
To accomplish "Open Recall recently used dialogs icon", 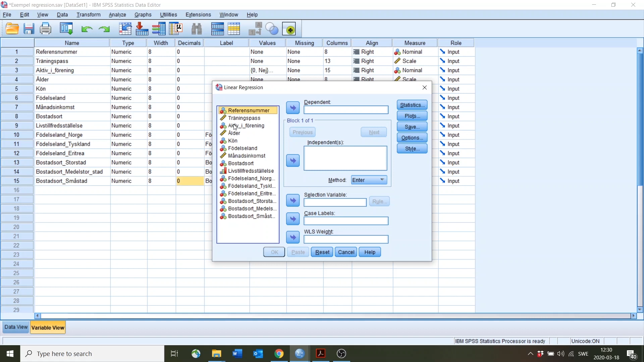I will (x=66, y=29).
